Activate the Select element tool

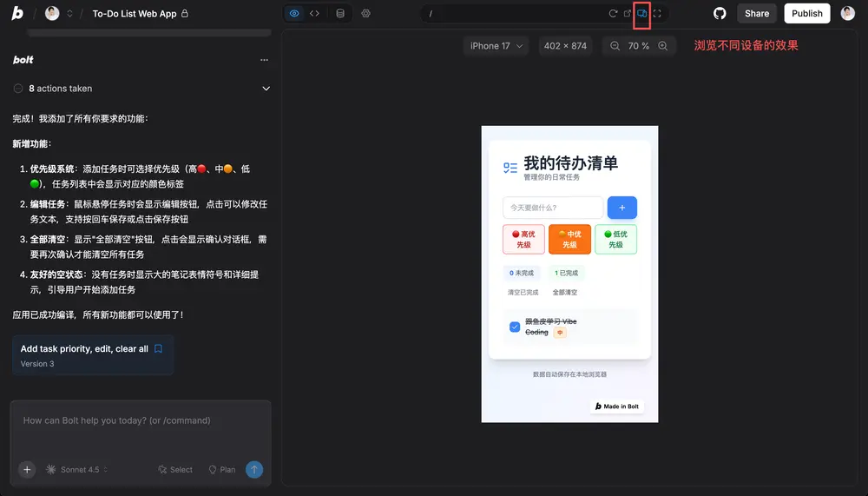(175, 469)
